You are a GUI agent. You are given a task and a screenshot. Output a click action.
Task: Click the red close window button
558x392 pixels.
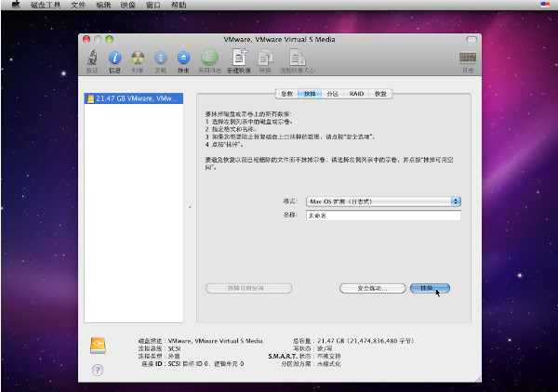coord(86,39)
